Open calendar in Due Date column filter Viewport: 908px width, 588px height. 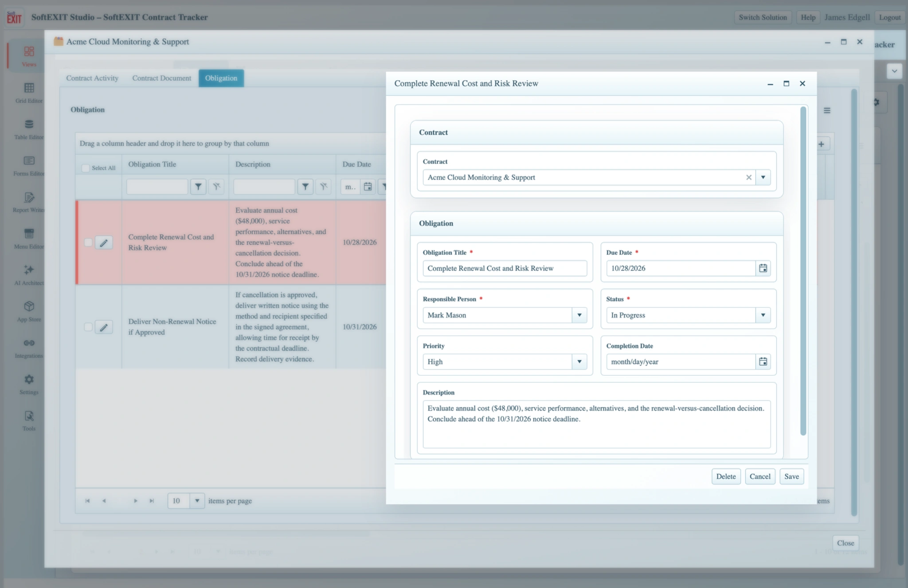pos(368,187)
